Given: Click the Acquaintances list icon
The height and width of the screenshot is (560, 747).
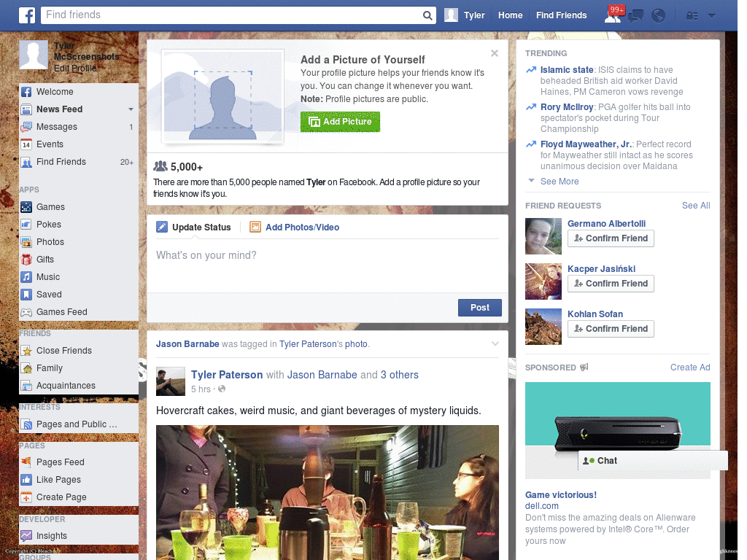Looking at the screenshot, I should pyautogui.click(x=26, y=386).
